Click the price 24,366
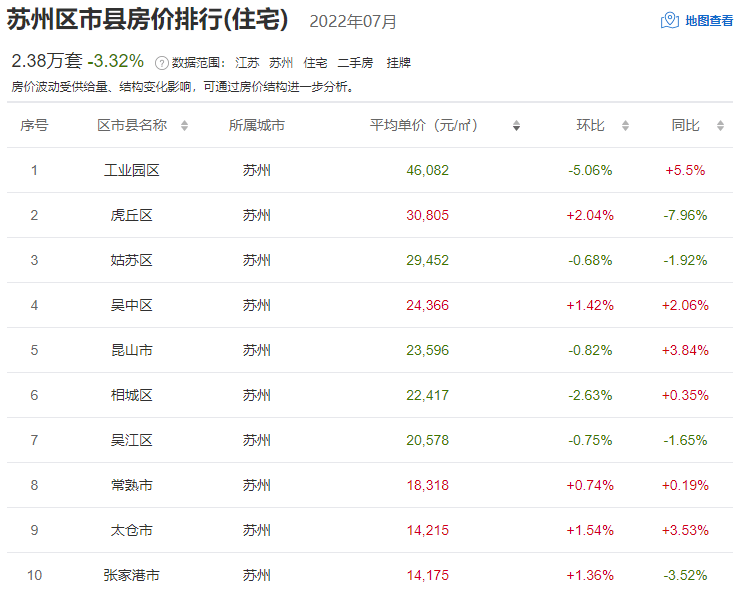The image size is (739, 589). coord(428,305)
